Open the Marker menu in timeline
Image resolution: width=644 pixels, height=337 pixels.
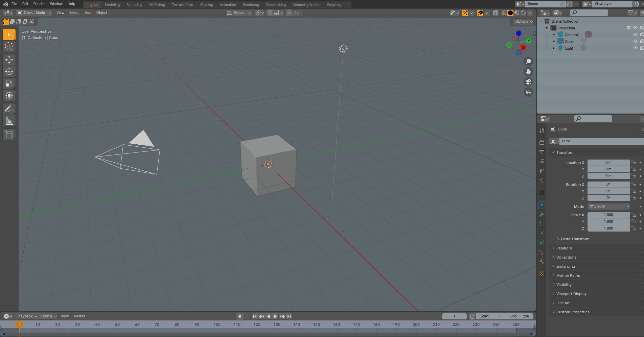pyautogui.click(x=79, y=316)
